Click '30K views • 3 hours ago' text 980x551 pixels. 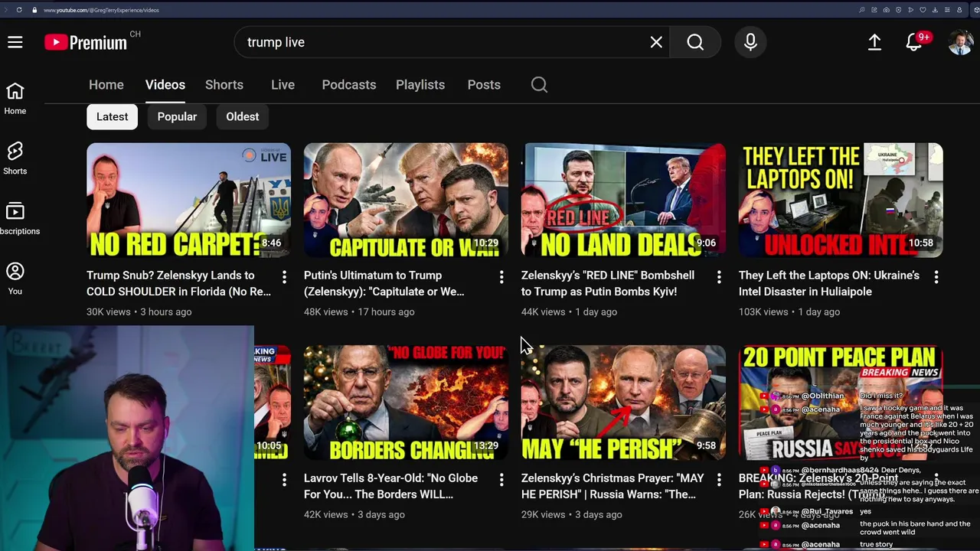click(x=139, y=311)
